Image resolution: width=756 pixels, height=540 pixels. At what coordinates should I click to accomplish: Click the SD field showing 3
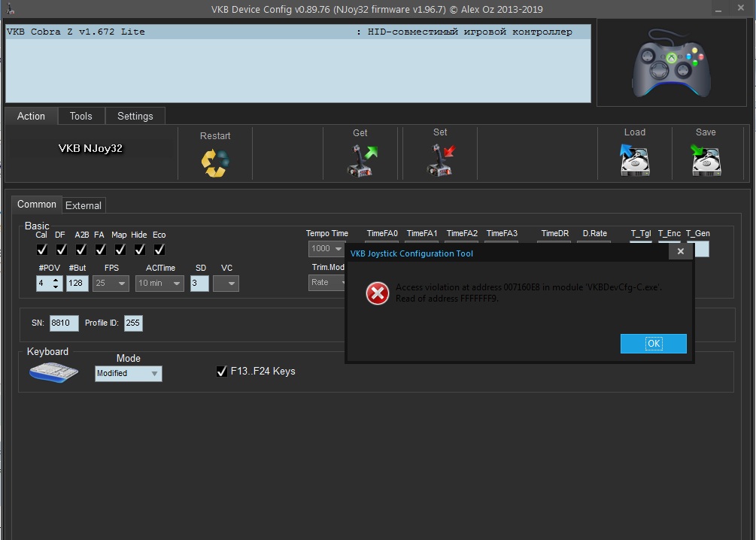[199, 284]
